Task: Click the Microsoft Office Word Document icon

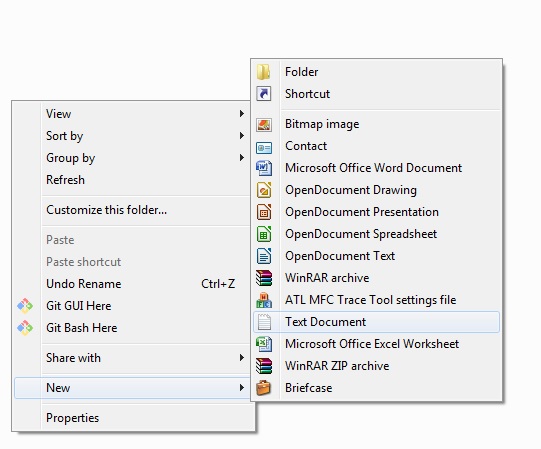Action: [264, 168]
